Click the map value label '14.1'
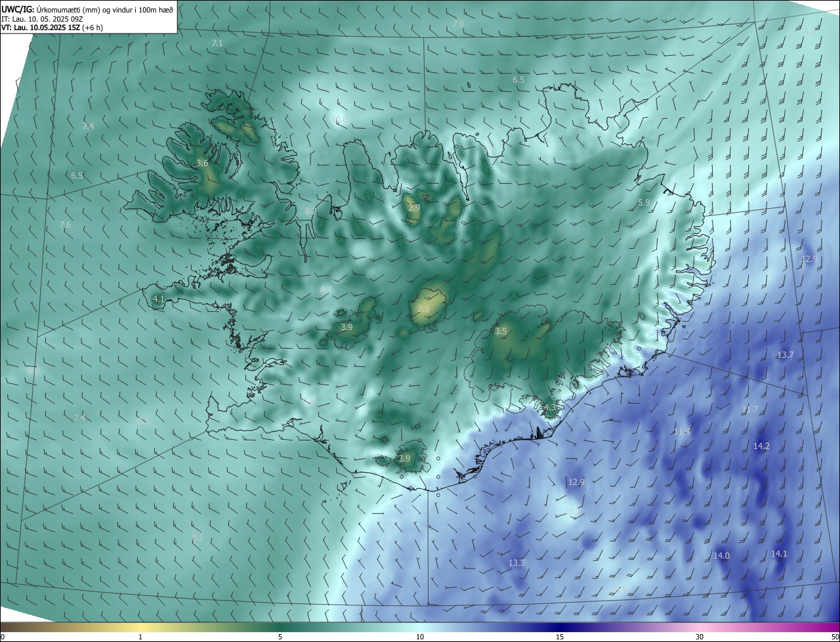The image size is (840, 642). pos(779,553)
